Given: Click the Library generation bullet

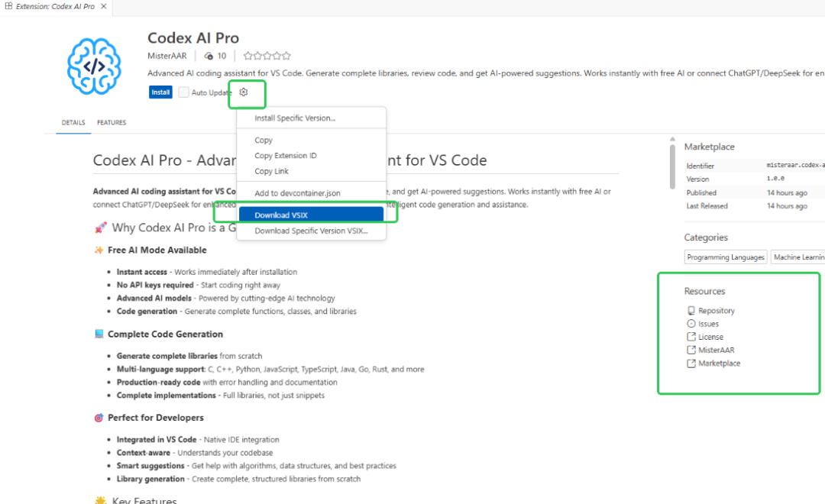Looking at the screenshot, I should pos(238,479).
